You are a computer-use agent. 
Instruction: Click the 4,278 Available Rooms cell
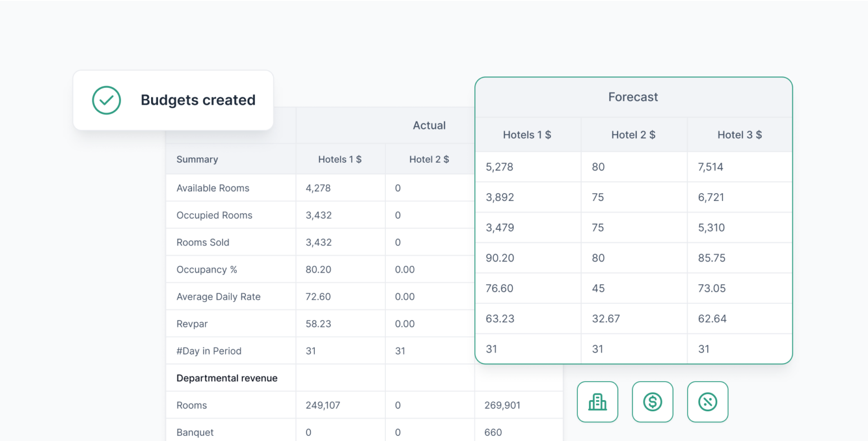(340, 188)
